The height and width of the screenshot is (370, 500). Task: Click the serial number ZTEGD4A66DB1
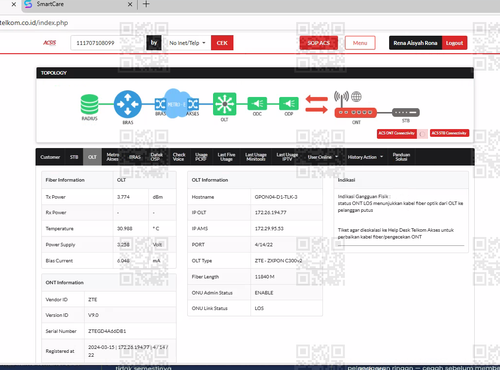coord(107,331)
